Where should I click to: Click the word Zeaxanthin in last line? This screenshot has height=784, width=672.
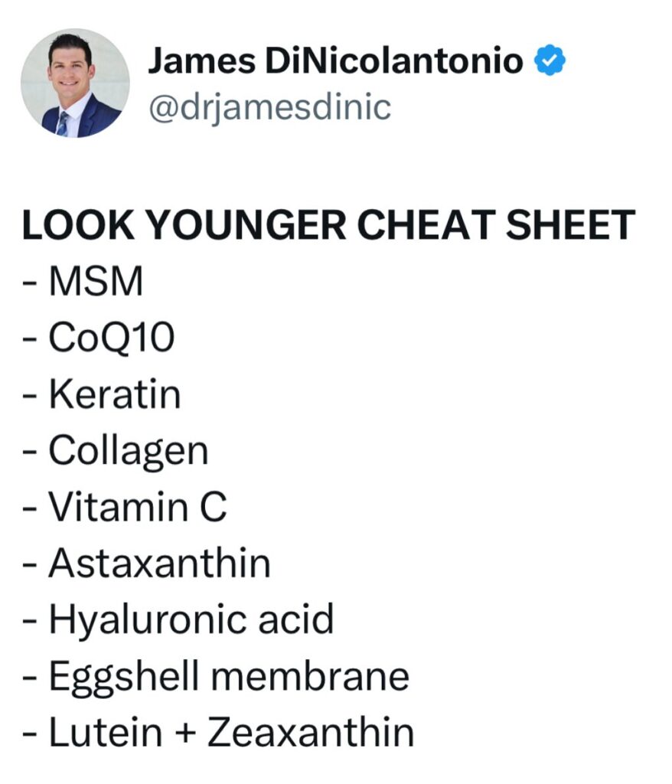pyautogui.click(x=311, y=732)
